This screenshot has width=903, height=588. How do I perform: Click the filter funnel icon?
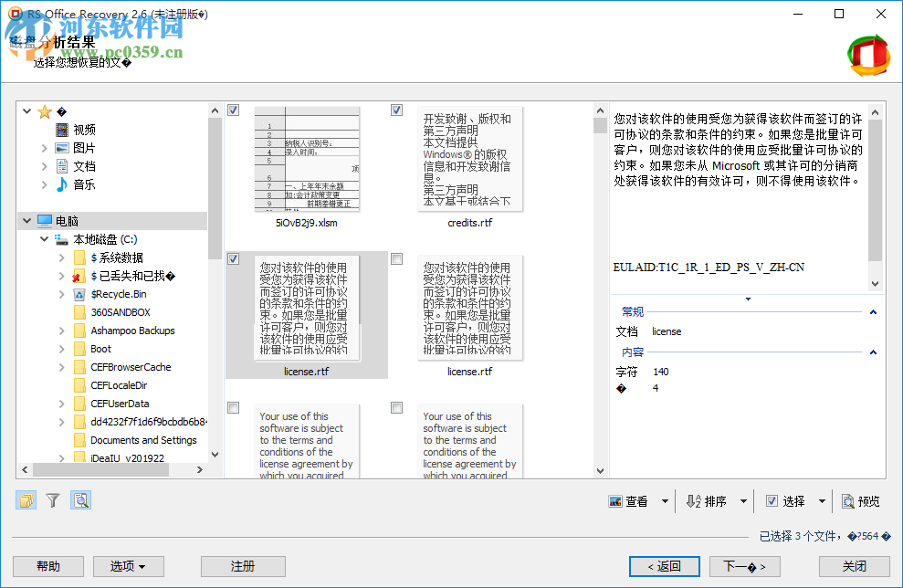click(x=52, y=499)
